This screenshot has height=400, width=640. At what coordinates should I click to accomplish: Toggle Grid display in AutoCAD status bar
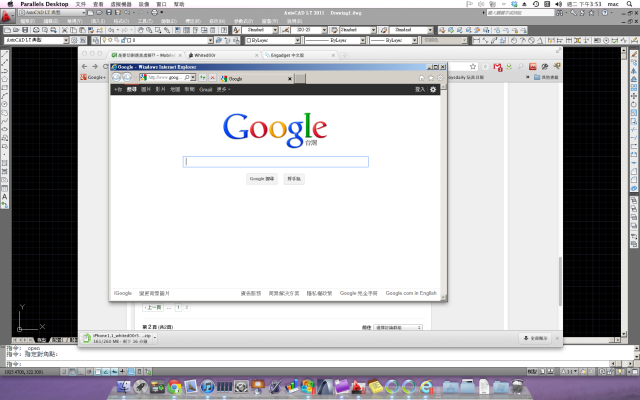pyautogui.click(x=73, y=372)
